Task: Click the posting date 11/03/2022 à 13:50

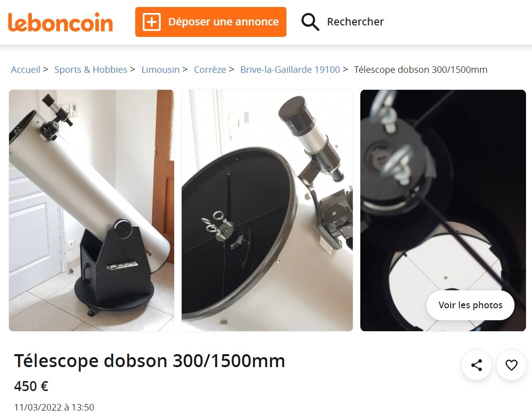Action: pos(54,407)
